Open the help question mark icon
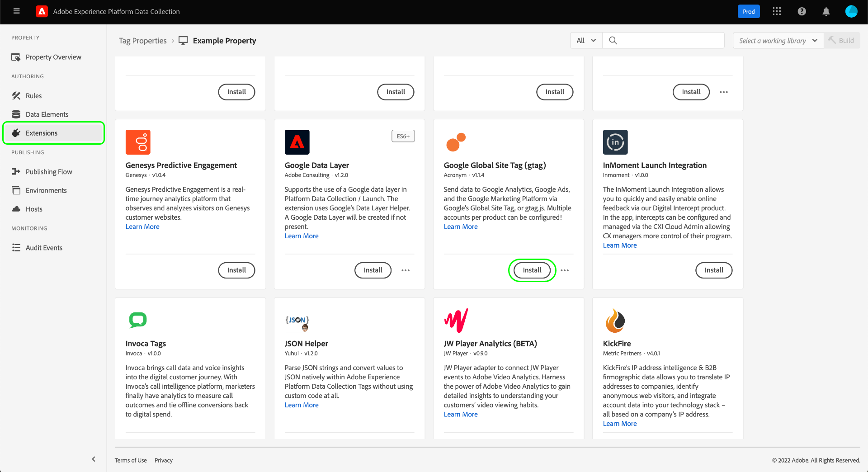Viewport: 868px width, 472px height. coord(802,11)
